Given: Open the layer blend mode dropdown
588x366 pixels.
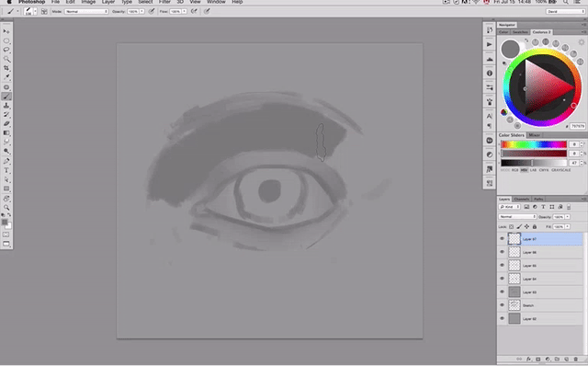Looking at the screenshot, I should (517, 217).
